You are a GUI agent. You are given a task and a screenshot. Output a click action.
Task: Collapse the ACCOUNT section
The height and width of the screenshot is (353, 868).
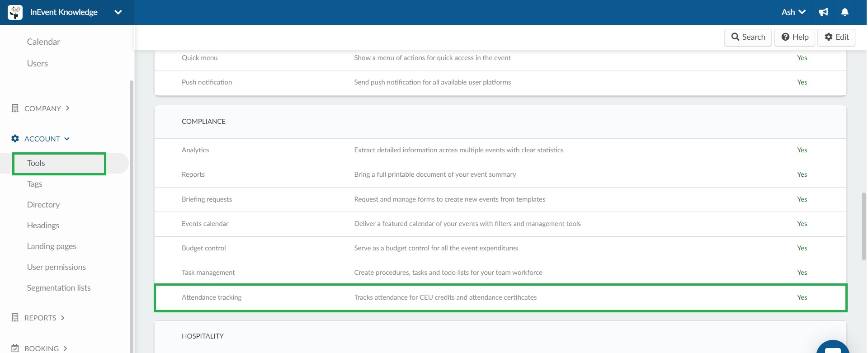tap(47, 139)
